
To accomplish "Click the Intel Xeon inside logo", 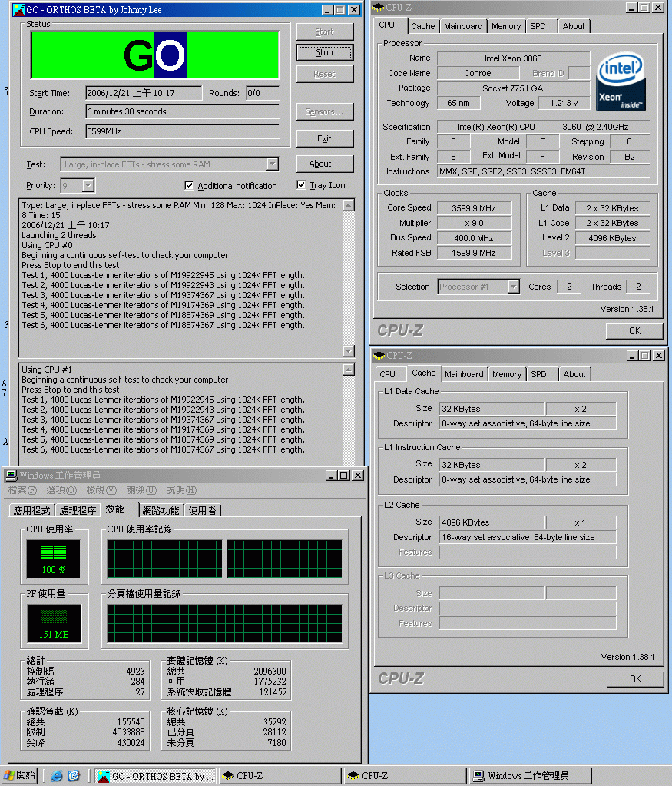I will pyautogui.click(x=621, y=81).
